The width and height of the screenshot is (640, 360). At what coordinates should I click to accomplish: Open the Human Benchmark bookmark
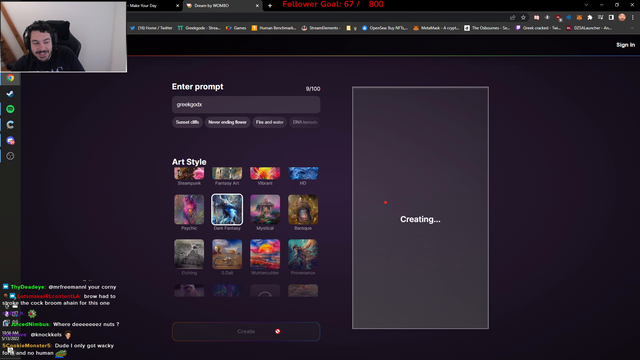[274, 28]
